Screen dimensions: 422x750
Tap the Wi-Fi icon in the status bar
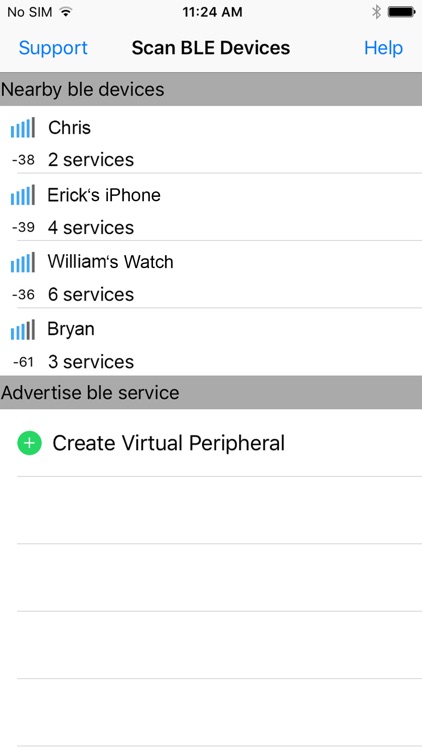(66, 12)
